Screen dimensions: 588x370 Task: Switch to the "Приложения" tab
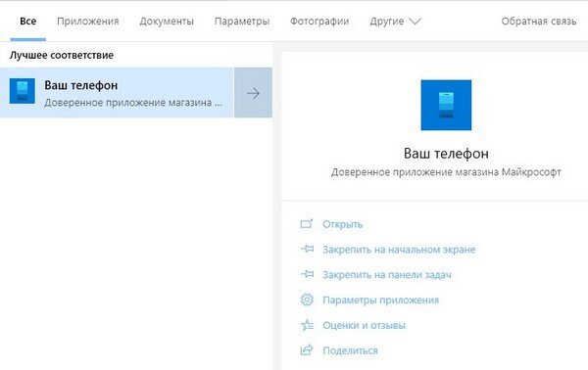coord(88,22)
